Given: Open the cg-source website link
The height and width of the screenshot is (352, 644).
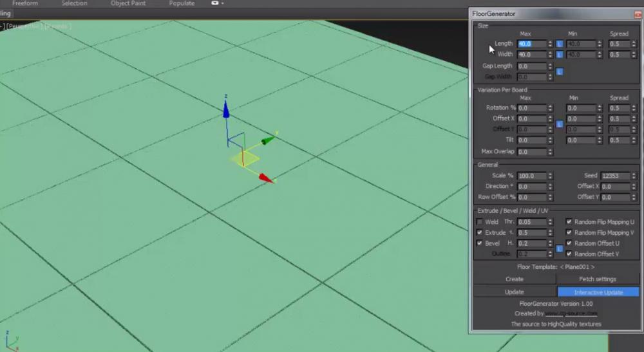Looking at the screenshot, I should (571, 313).
